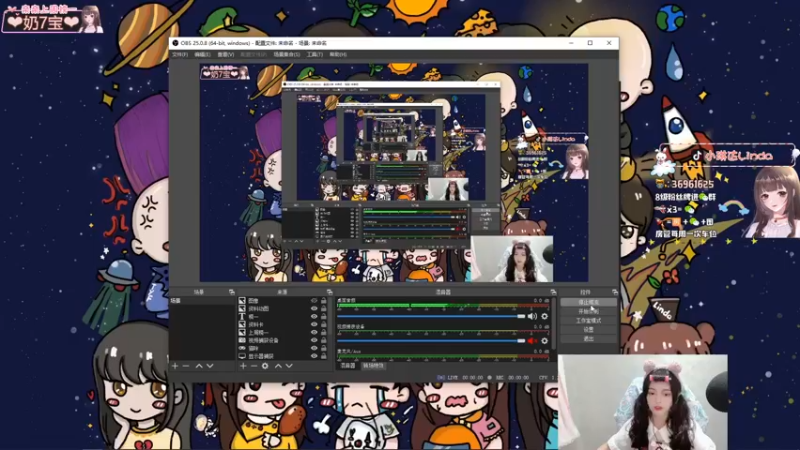This screenshot has height=450, width=800.
Task: Open the 场景集合(S) menu
Action: click(287, 54)
